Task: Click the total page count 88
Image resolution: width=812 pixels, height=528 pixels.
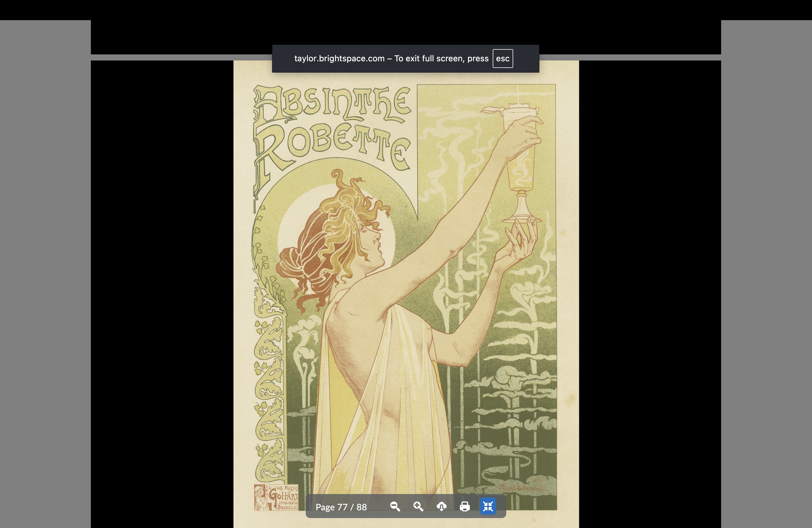Action: [362, 507]
